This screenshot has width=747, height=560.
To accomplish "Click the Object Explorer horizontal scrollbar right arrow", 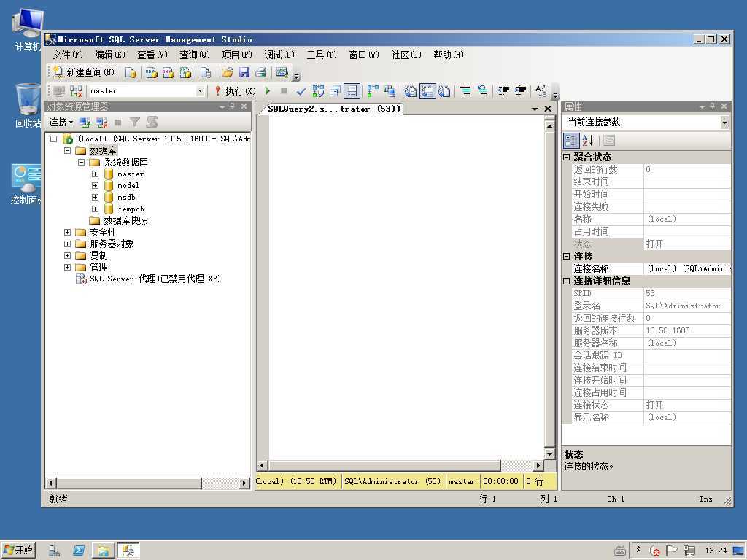I will tap(244, 483).
